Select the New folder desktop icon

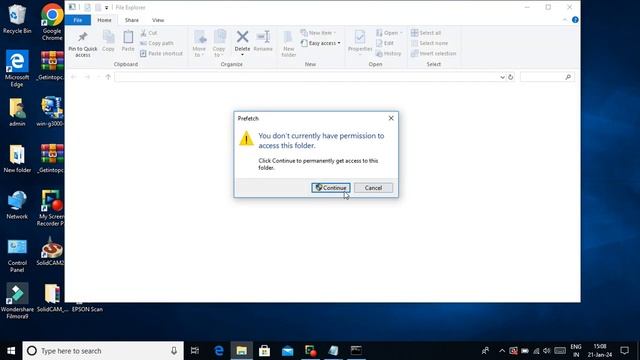pos(17,158)
